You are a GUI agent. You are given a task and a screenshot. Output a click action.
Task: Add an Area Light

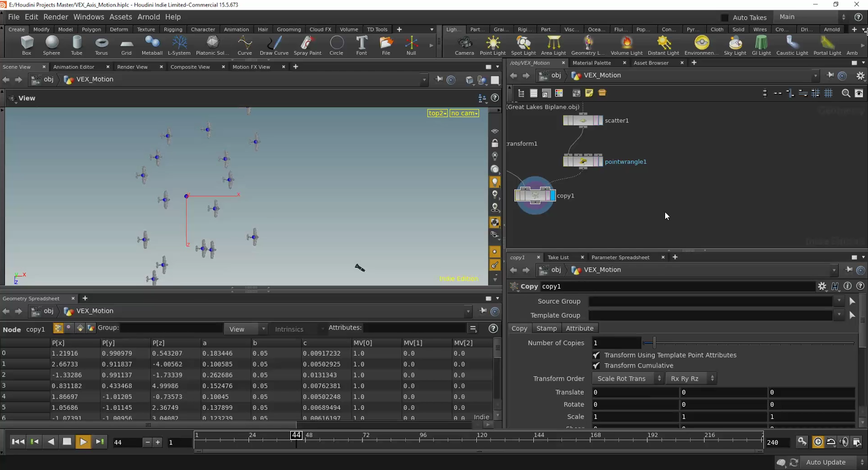(553, 46)
